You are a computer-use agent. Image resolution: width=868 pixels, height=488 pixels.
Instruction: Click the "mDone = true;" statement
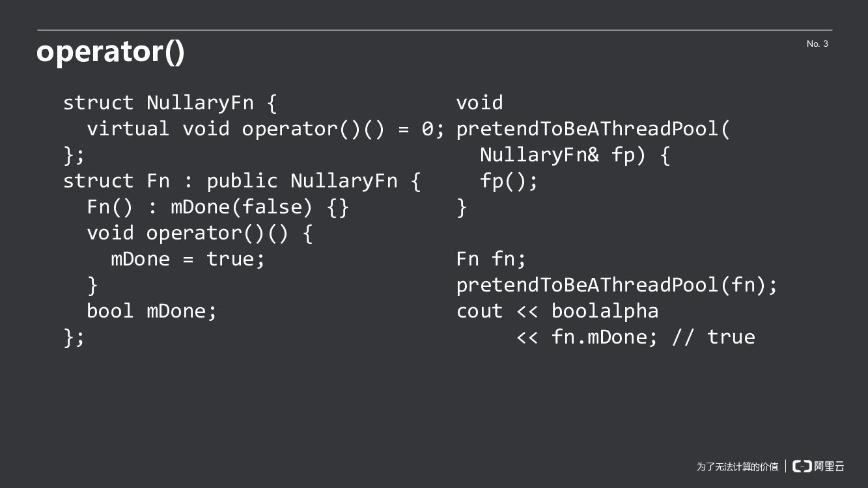point(188,259)
